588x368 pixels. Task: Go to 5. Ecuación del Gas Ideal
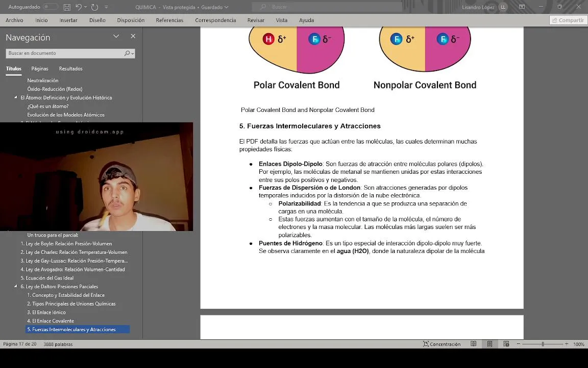(x=47, y=278)
